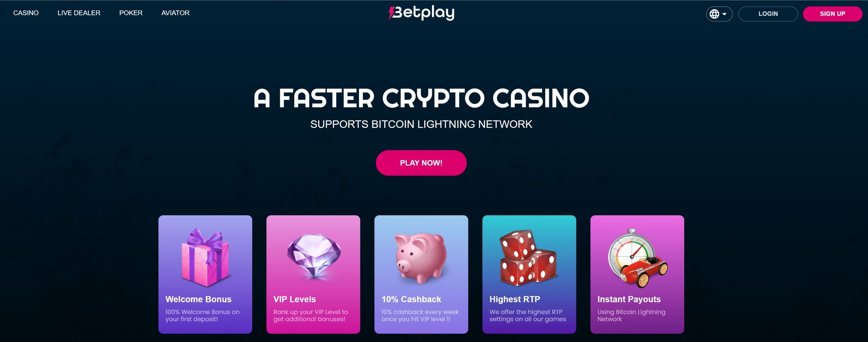Open the Highest RTP card heading
868x342 pixels.
(515, 299)
